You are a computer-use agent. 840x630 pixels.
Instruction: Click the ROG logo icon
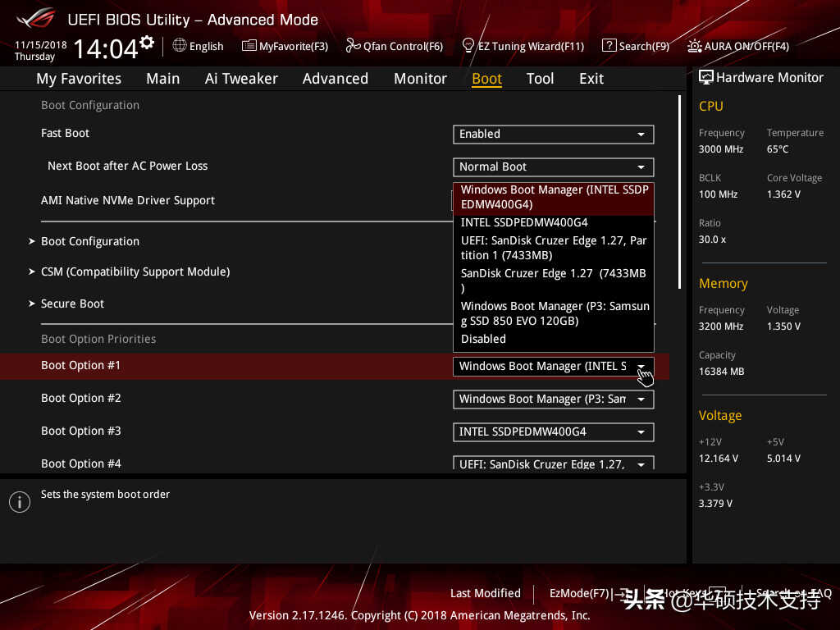(x=36, y=19)
